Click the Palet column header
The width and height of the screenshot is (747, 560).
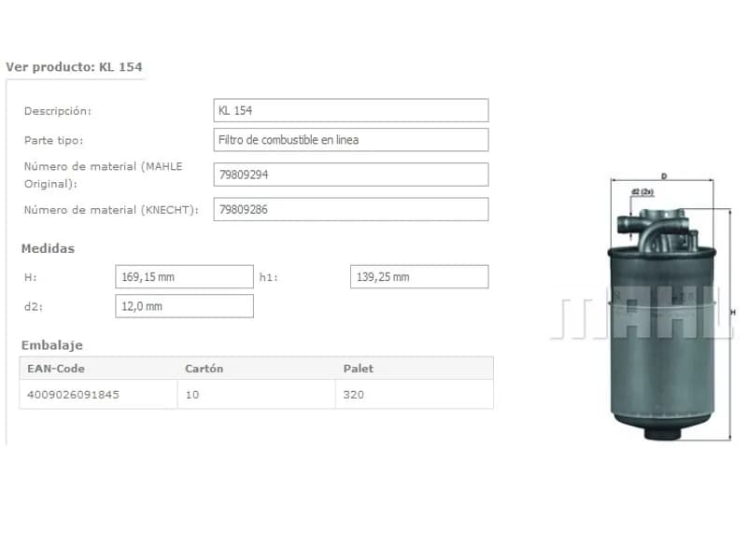(x=359, y=369)
